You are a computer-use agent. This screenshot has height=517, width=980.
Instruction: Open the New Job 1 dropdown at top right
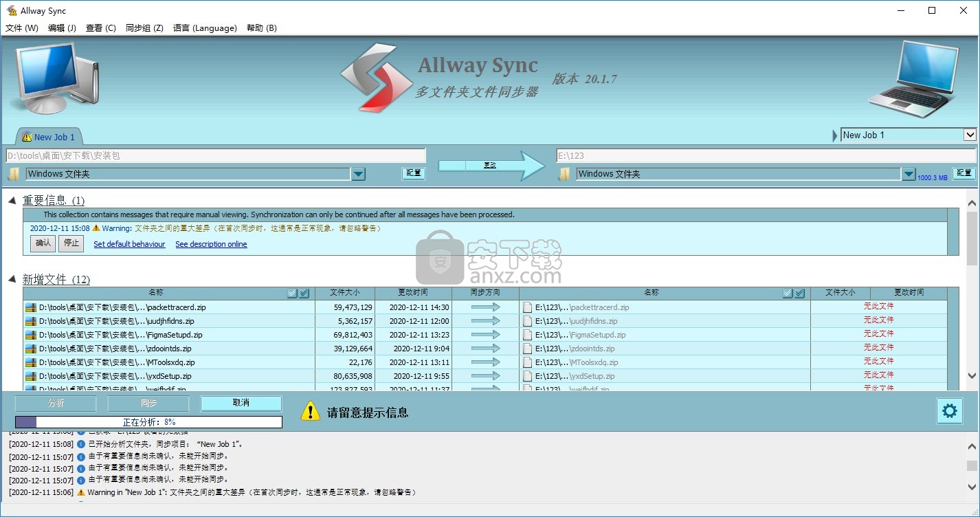coord(970,135)
